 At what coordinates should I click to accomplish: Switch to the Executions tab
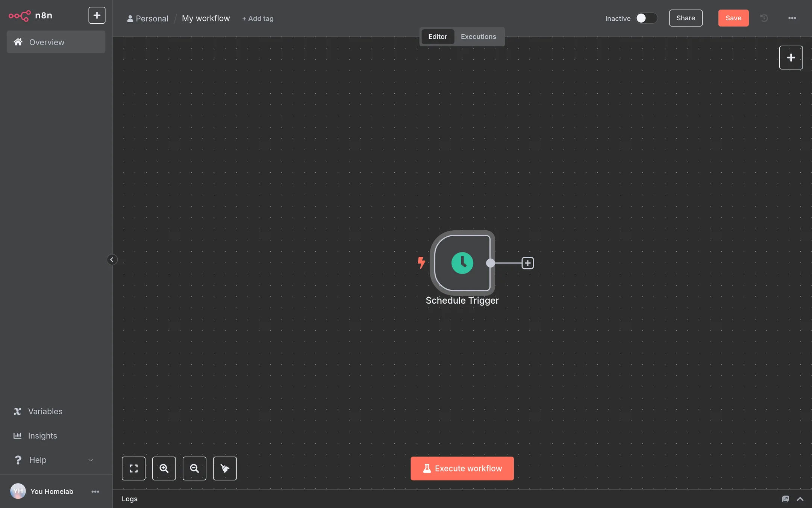(478, 37)
